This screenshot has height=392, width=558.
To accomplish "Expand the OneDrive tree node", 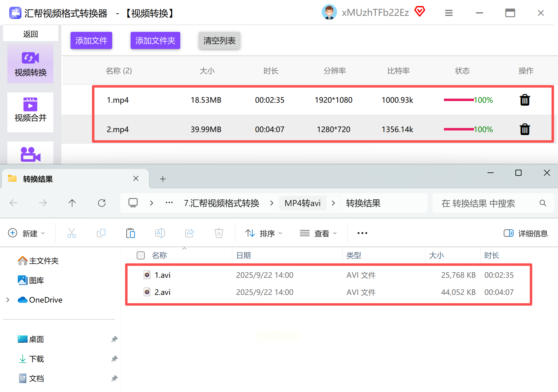I will pyautogui.click(x=8, y=300).
